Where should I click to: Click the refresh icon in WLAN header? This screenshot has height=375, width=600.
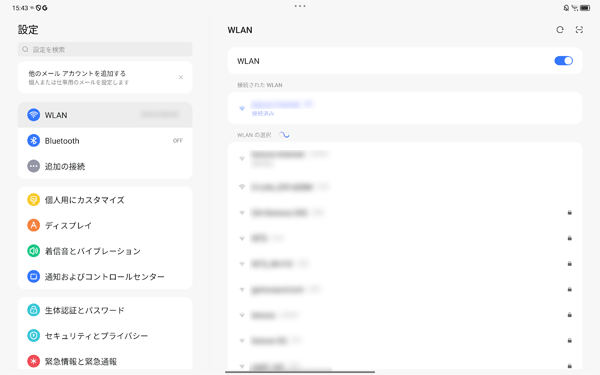click(560, 30)
